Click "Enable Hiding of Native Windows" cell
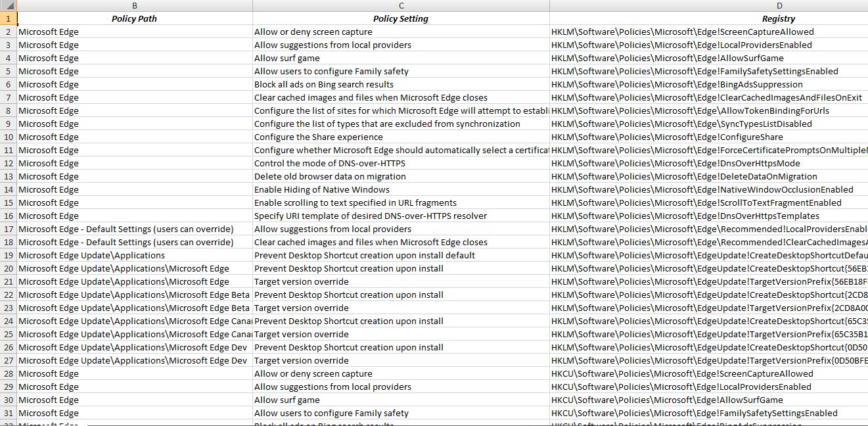Screen dimensions: 868x426 tap(401, 189)
